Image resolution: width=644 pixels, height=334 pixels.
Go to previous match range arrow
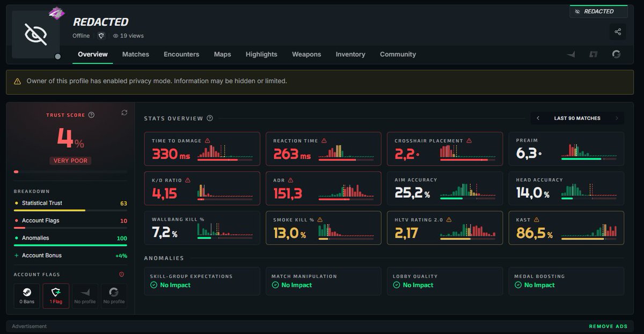538,118
